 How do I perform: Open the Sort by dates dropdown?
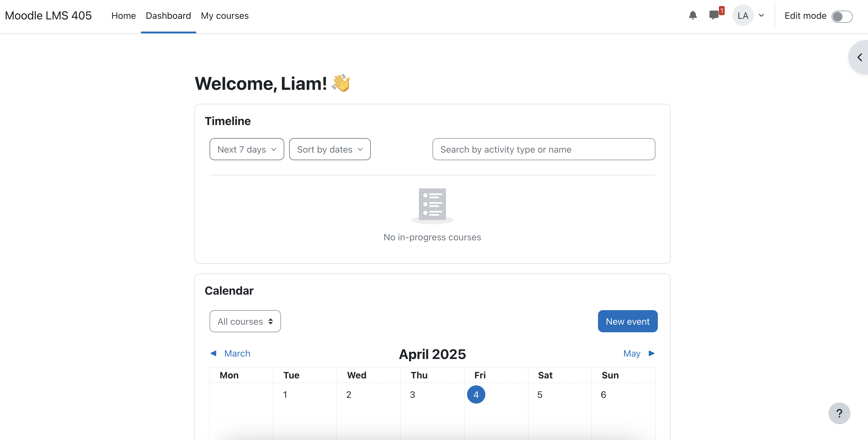click(x=330, y=149)
